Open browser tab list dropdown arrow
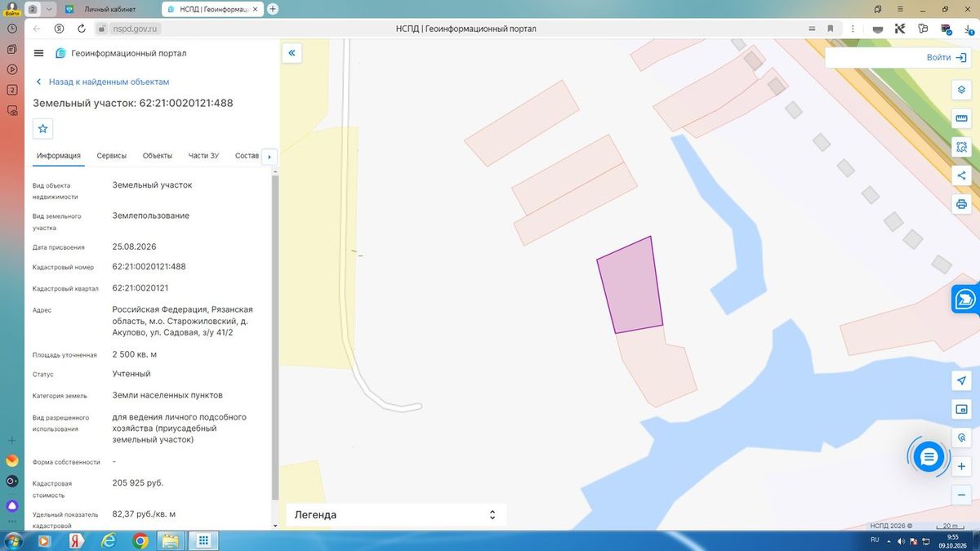Screen dimensions: 980x551 pos(50,9)
